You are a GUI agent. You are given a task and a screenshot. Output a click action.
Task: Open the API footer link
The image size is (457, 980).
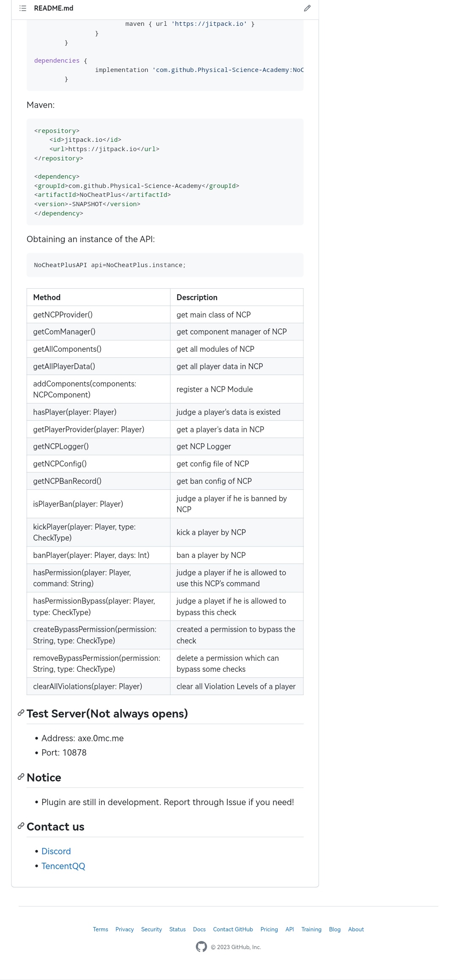[x=289, y=929]
